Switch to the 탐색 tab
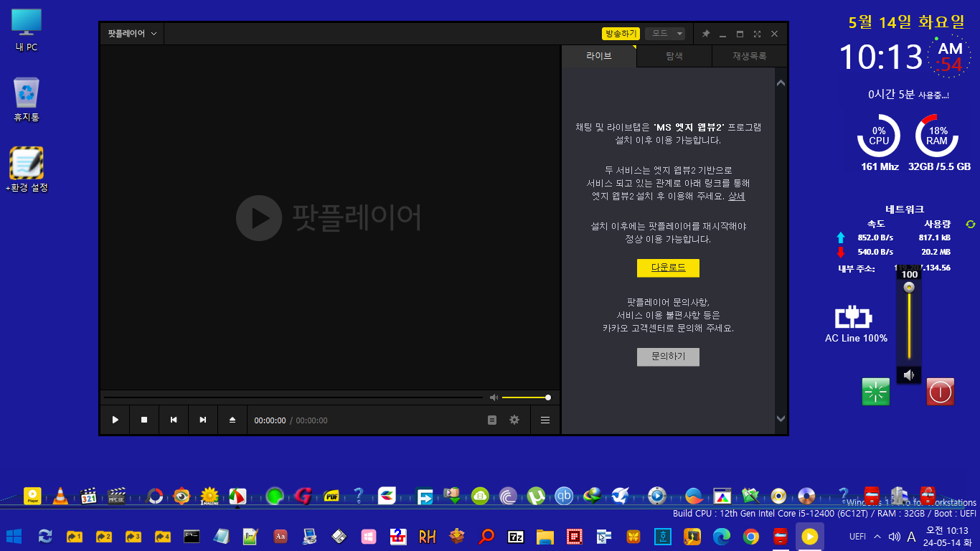 pos(674,56)
